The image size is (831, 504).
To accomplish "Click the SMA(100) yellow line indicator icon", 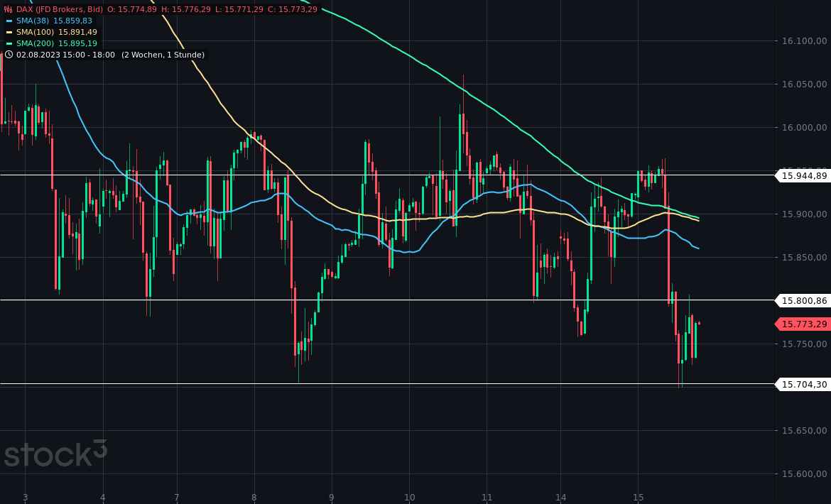I will [9, 33].
